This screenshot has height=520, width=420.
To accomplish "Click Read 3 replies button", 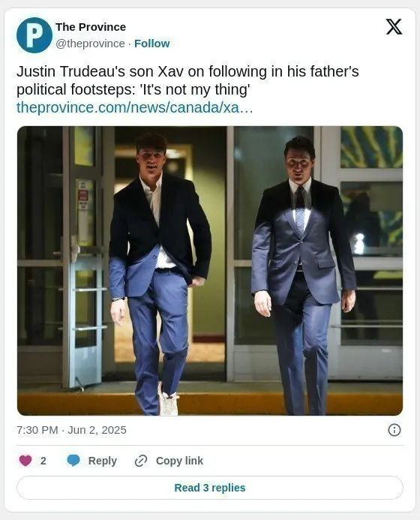I will point(210,488).
